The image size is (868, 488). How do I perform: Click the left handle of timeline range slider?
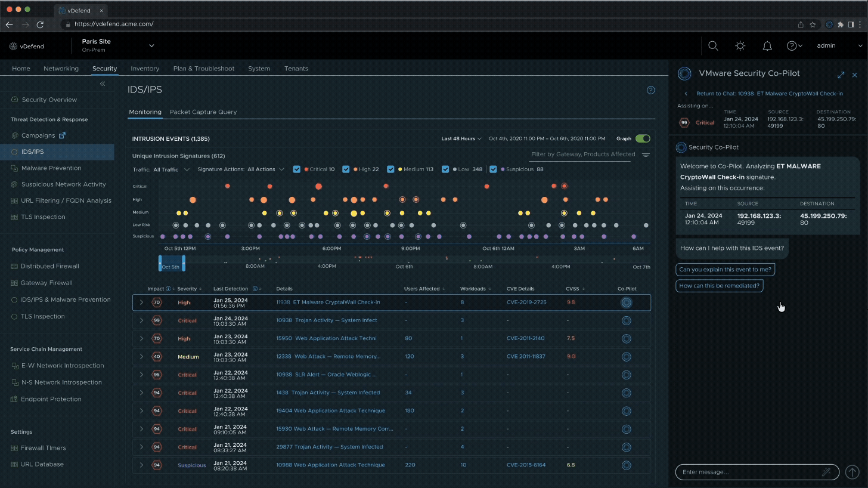click(x=160, y=262)
